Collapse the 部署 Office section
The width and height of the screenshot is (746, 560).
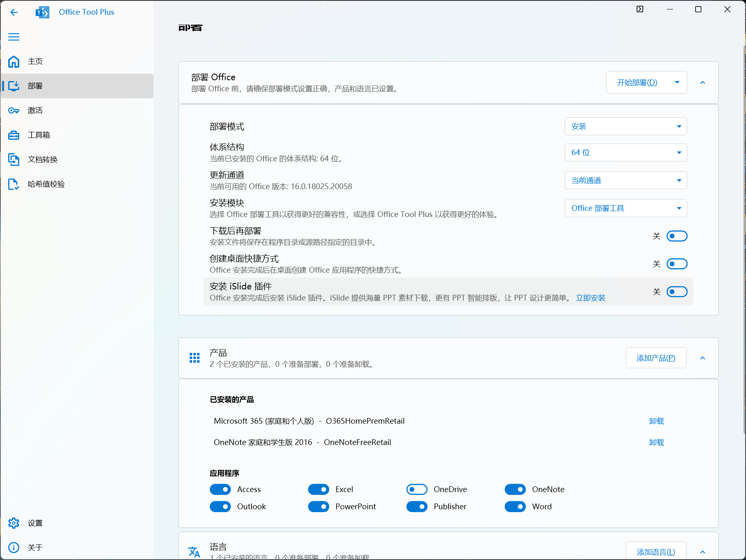(703, 83)
